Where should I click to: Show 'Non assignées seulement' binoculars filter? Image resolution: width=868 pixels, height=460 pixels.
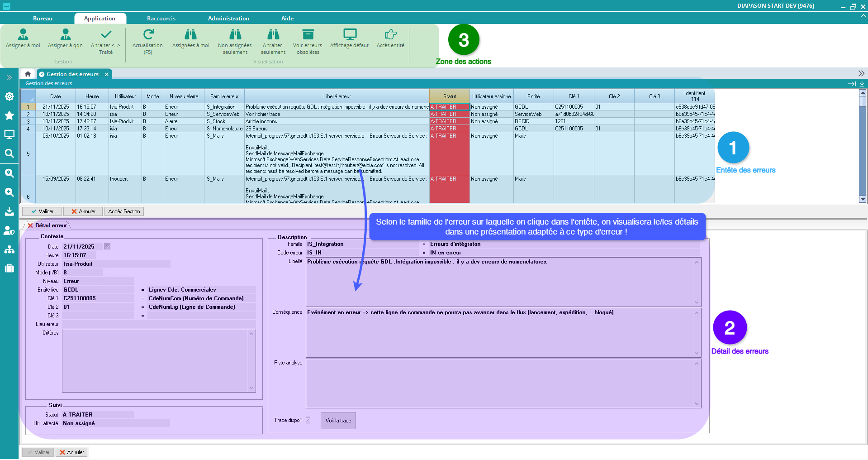[235, 35]
